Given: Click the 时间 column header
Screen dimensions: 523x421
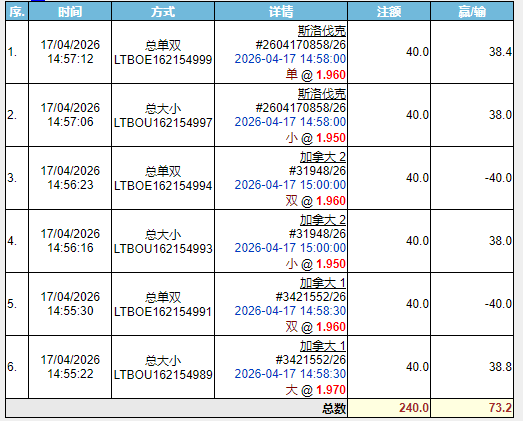Looking at the screenshot, I should click(70, 12).
